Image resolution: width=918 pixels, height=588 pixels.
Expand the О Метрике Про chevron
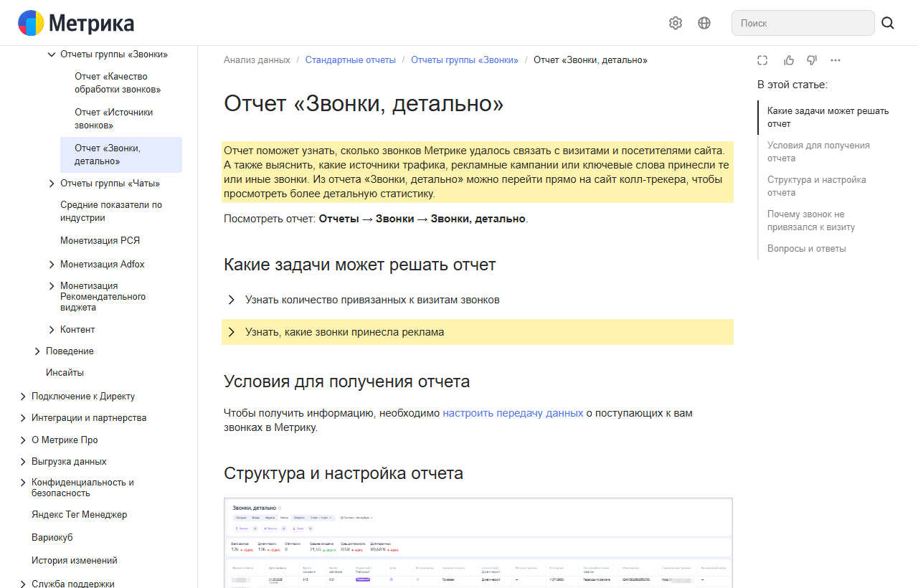pos(23,440)
